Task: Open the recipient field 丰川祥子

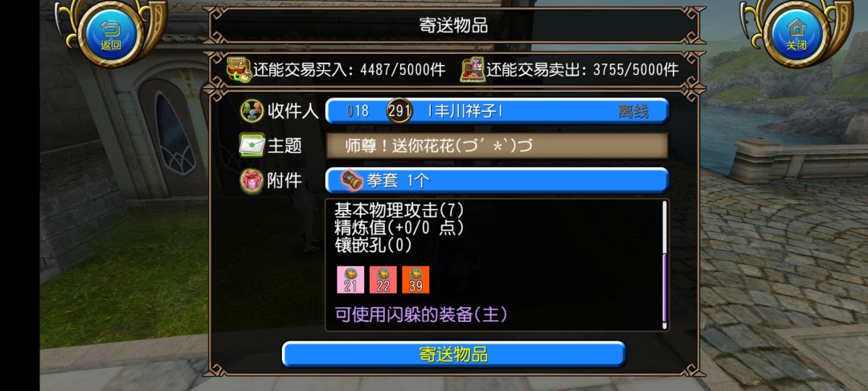Action: 497,111
